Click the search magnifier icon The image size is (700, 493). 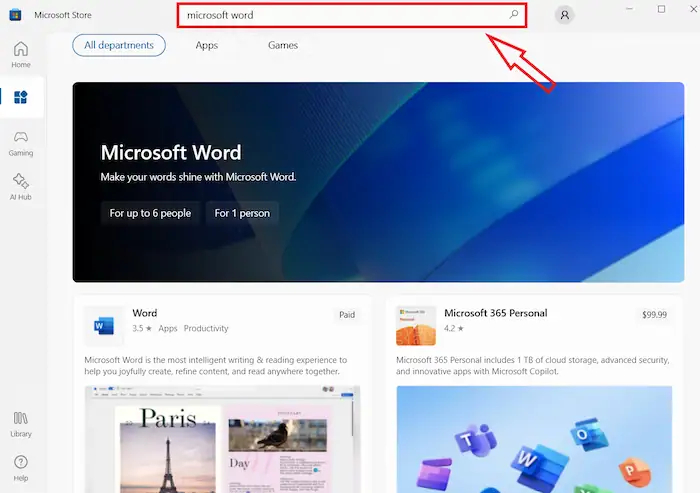click(x=514, y=15)
